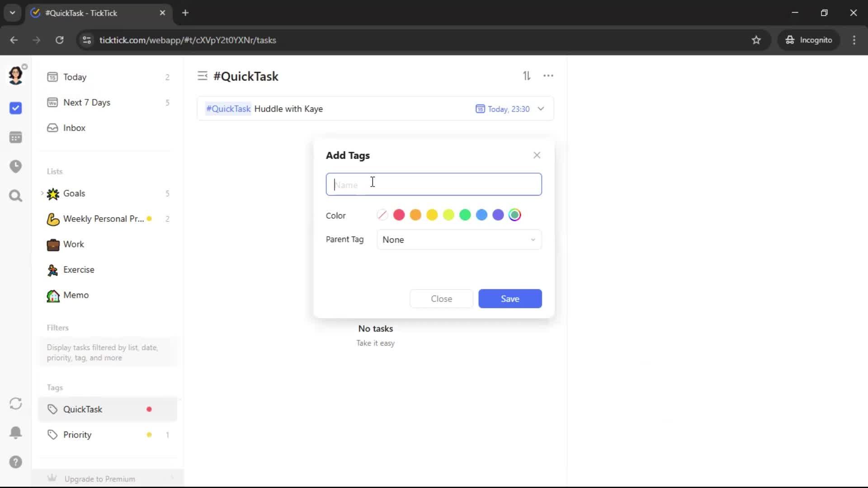Viewport: 868px width, 488px height.
Task: Open the Notifications bell icon
Action: 16,432
